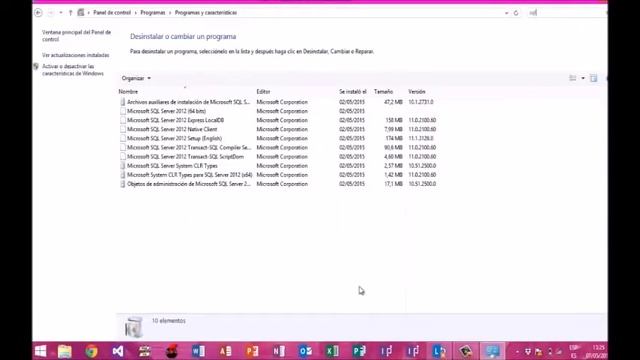The width and height of the screenshot is (640, 360).
Task: Select the active Control Panel taskbar icon
Action: point(492,351)
